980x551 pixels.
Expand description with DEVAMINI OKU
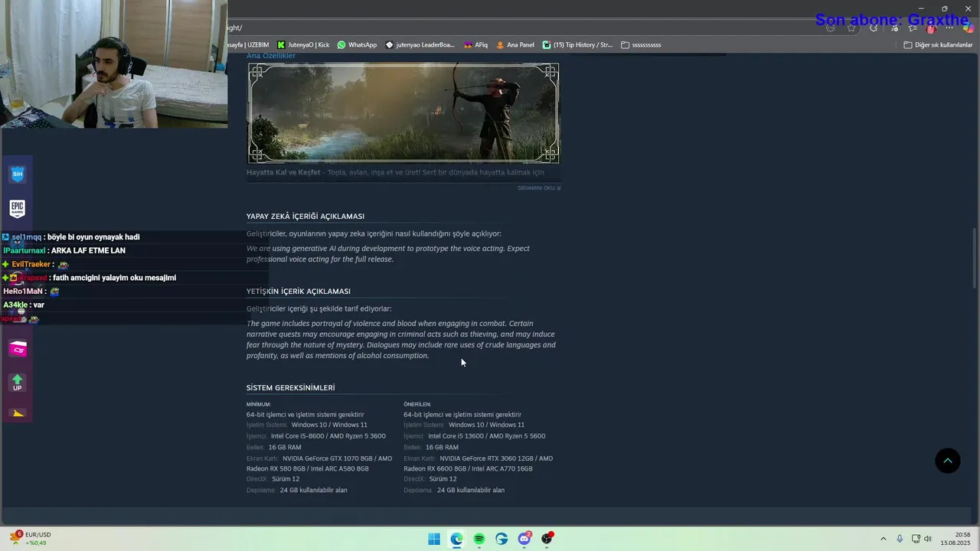[x=539, y=187]
